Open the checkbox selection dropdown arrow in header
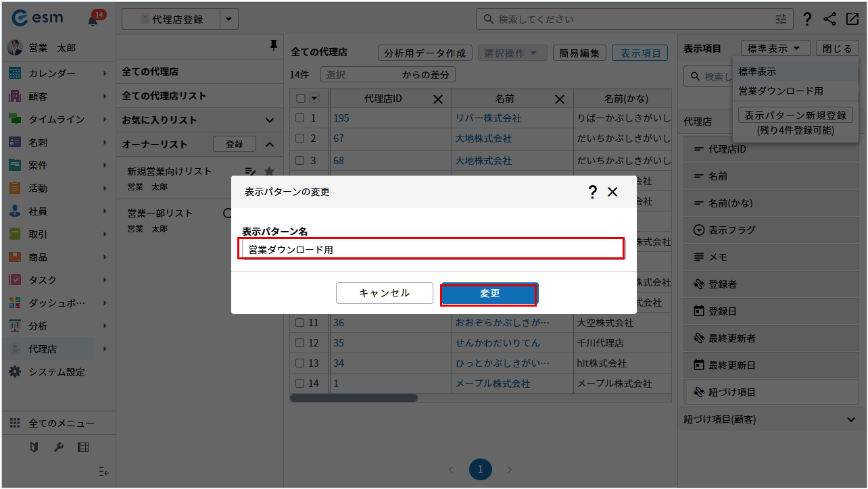Viewport: 868px width, 489px height. click(x=314, y=99)
